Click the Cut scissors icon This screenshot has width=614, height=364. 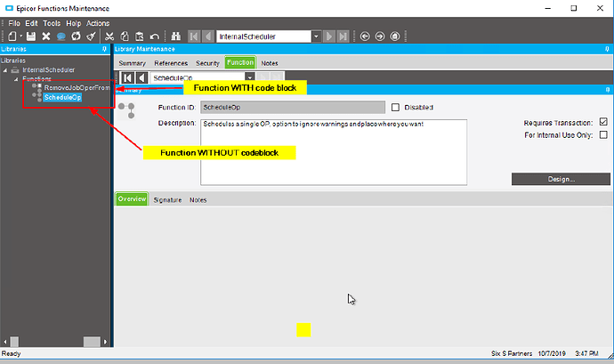[x=109, y=36]
